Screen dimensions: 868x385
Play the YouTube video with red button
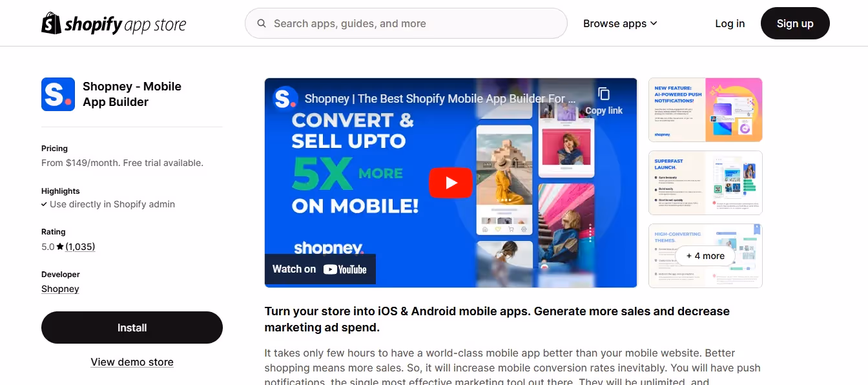click(x=451, y=183)
